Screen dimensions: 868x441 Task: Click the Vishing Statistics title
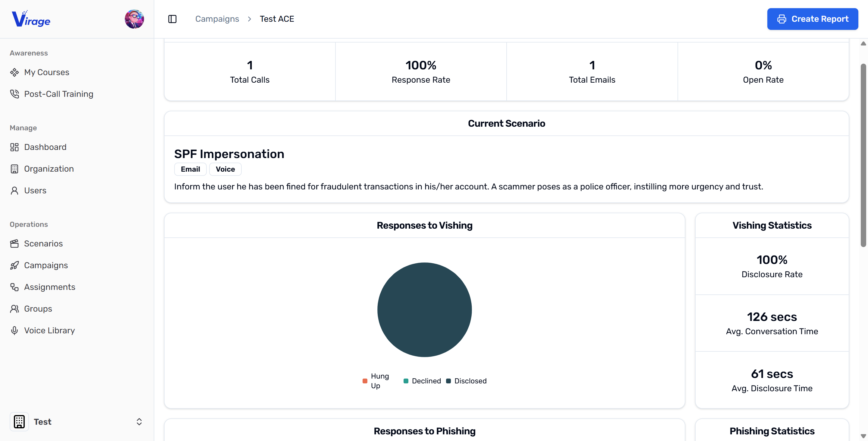pos(772,225)
